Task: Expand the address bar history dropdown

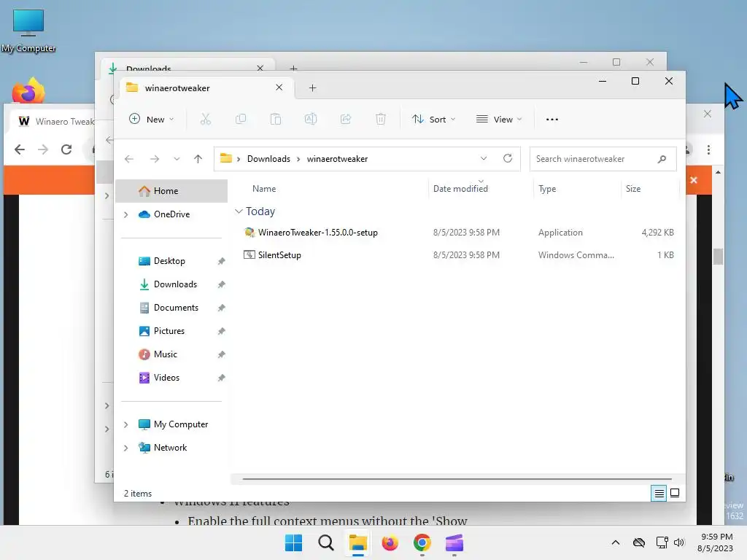Action: pos(484,158)
